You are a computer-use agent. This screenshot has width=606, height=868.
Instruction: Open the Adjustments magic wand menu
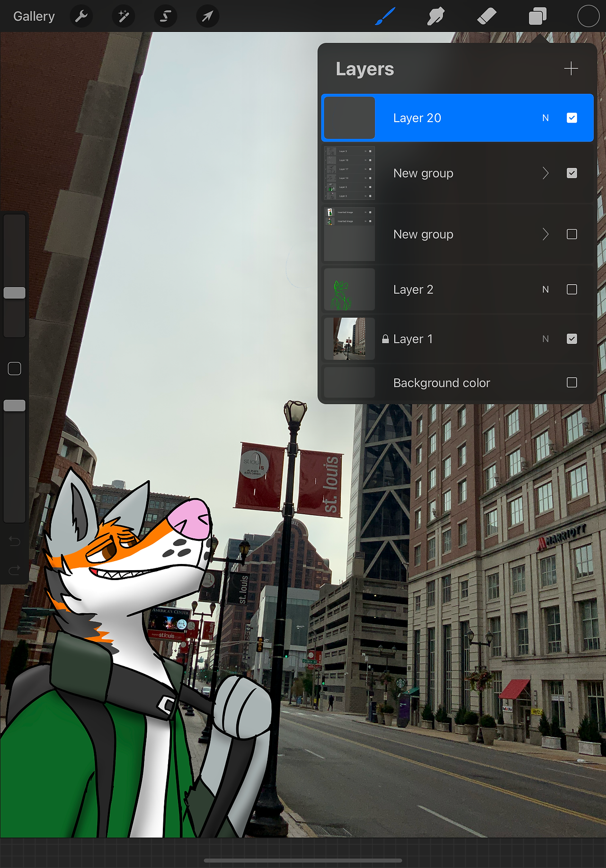coord(124,17)
